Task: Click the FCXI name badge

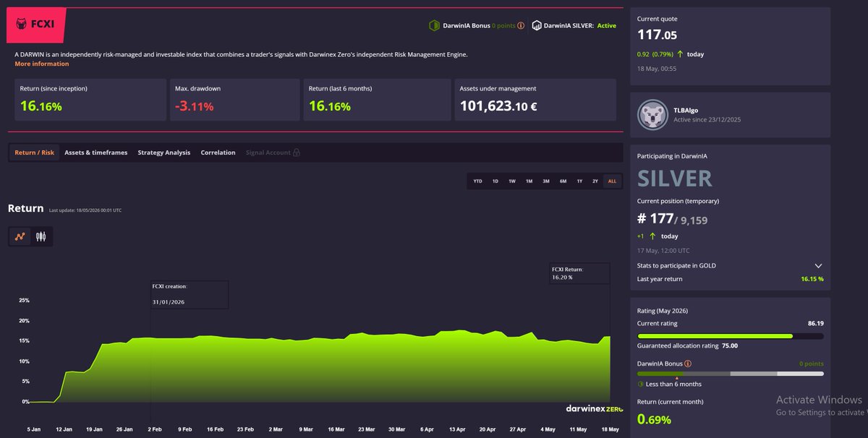Action: point(36,25)
